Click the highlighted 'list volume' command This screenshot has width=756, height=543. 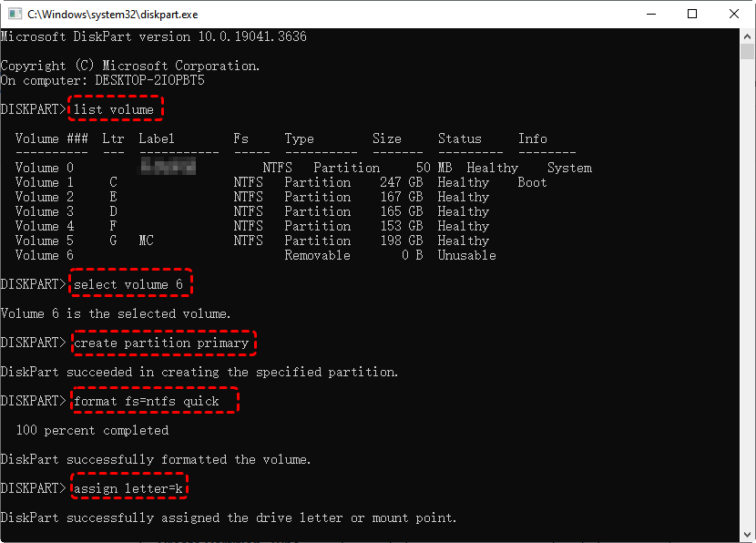pyautogui.click(x=116, y=109)
